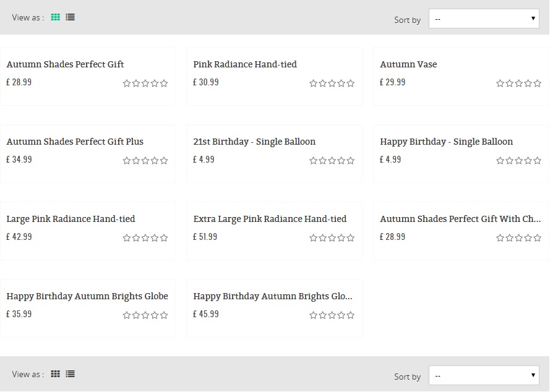View 21st Birthday - Single Balloon
550x392 pixels.
(x=254, y=142)
